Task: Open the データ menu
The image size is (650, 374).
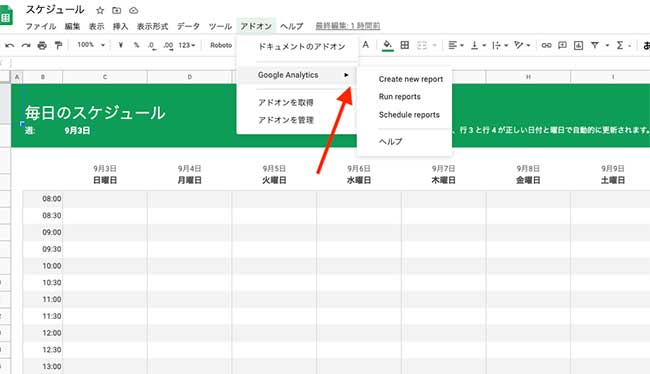Action: click(188, 26)
